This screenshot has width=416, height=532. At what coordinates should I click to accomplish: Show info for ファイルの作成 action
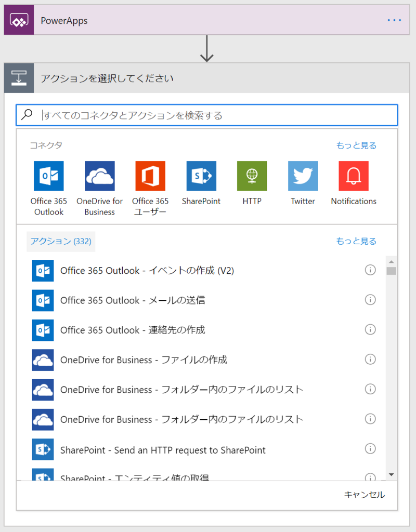(370, 360)
